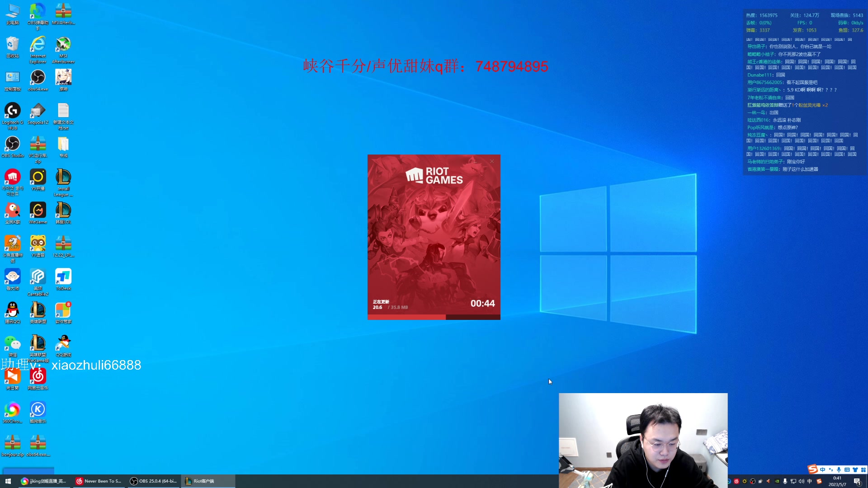The image size is (868, 488).
Task: Open the Install League shortcut
Action: [x=63, y=178]
